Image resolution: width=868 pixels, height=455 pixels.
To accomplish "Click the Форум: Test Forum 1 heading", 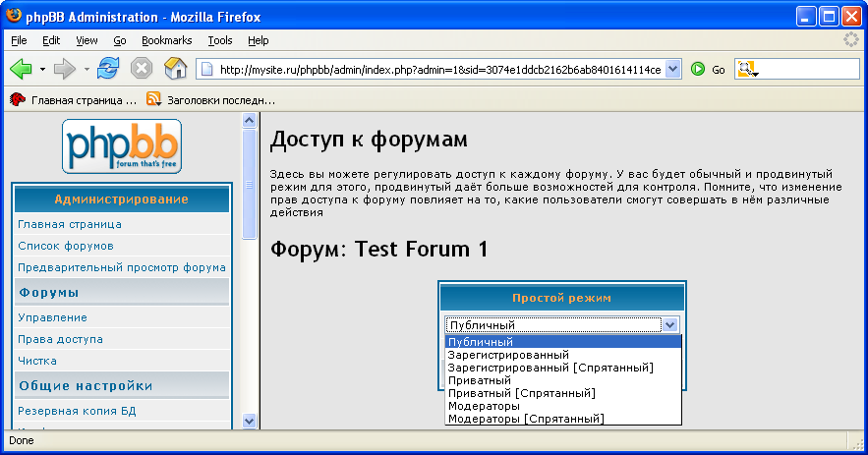I will click(379, 249).
